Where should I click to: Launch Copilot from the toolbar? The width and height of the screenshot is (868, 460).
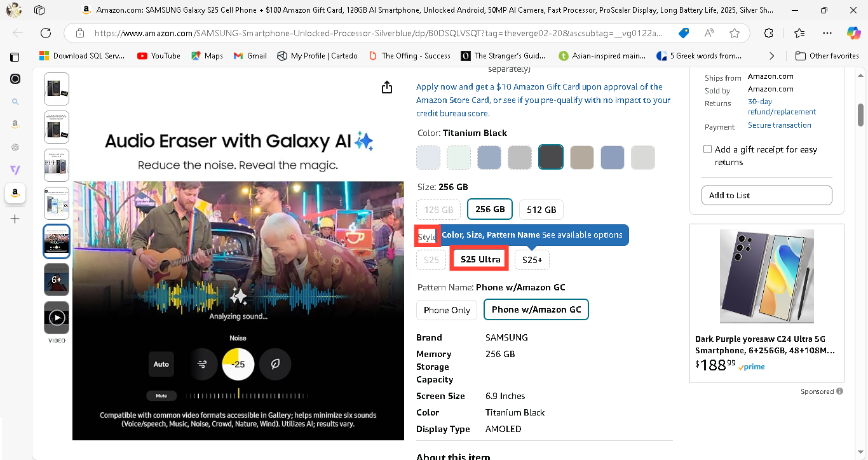coord(854,33)
